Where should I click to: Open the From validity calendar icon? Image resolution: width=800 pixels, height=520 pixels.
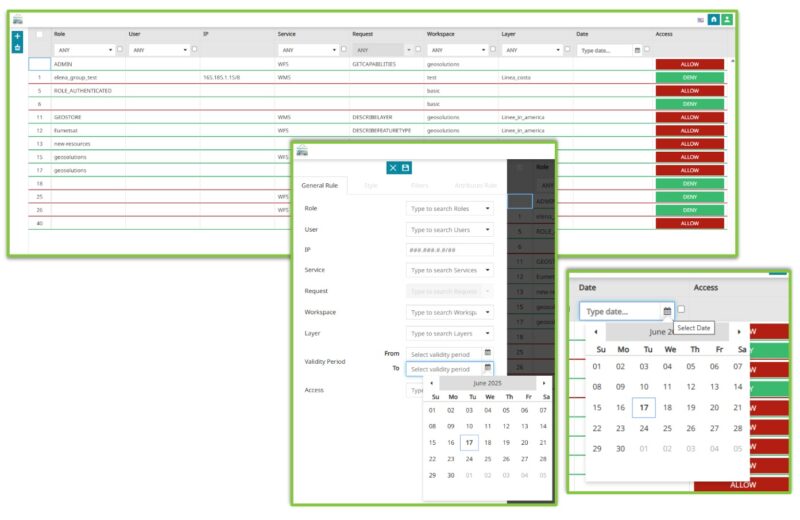coord(488,352)
